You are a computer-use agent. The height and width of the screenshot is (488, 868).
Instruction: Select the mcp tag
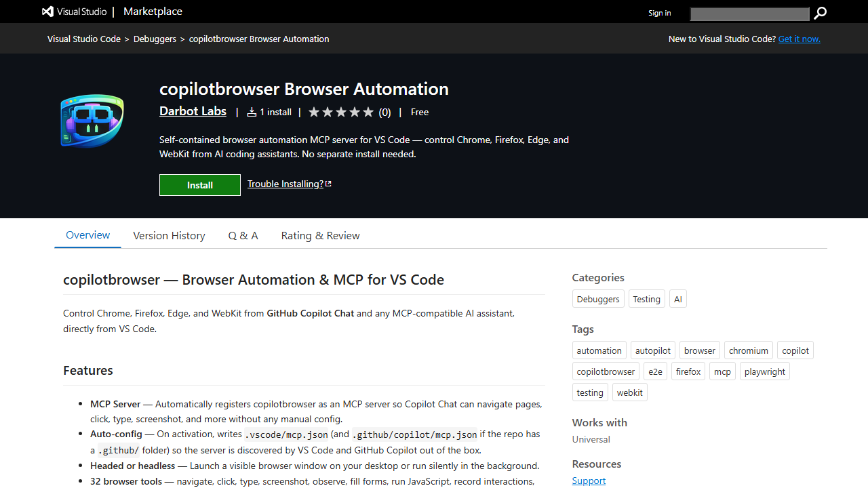[722, 371]
